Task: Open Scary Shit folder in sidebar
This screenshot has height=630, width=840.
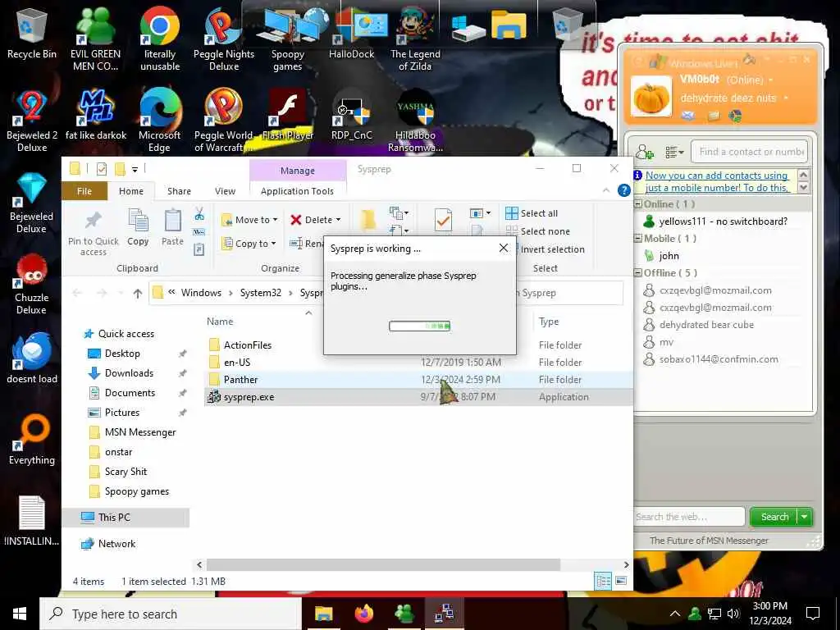Action: click(126, 472)
